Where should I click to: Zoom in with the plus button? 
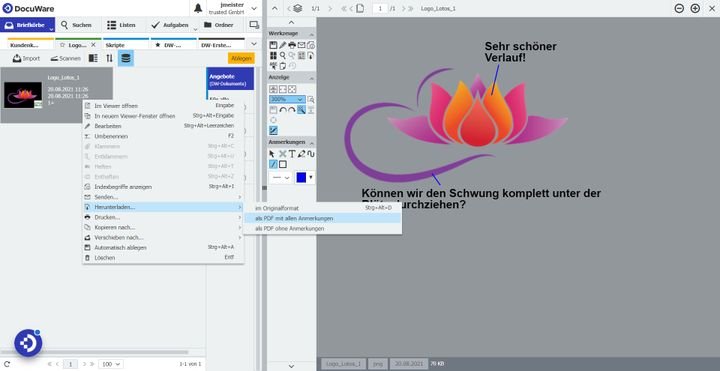click(x=695, y=8)
